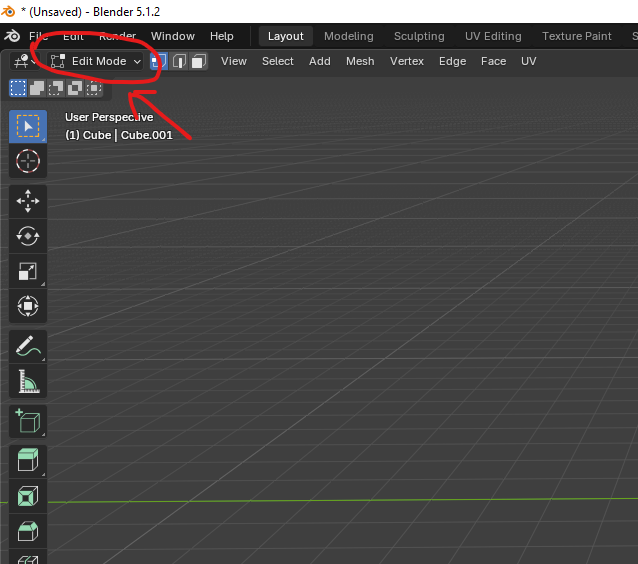Enable face select mode
This screenshot has width=638, height=564.
199,61
